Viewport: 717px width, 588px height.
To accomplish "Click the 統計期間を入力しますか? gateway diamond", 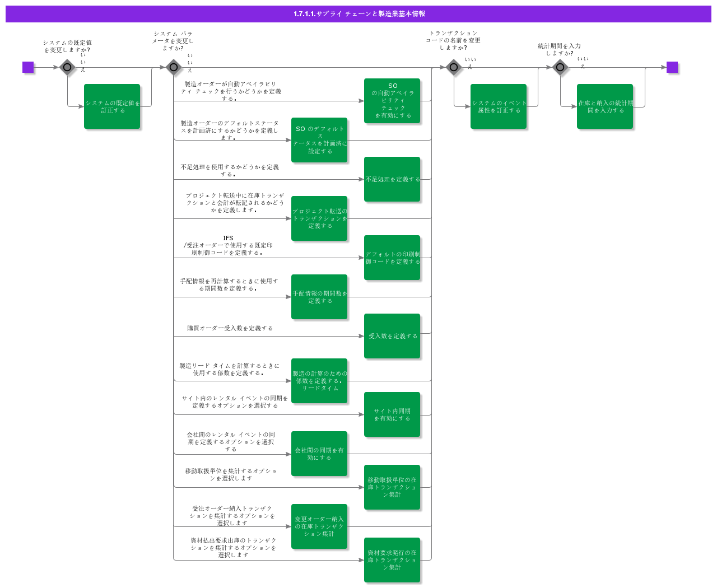I will 560,67.
